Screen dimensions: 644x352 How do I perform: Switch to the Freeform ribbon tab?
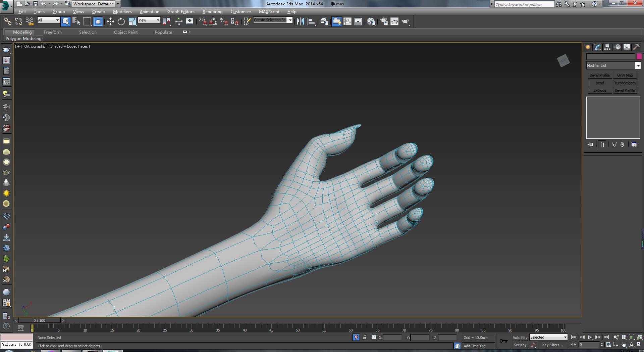53,32
